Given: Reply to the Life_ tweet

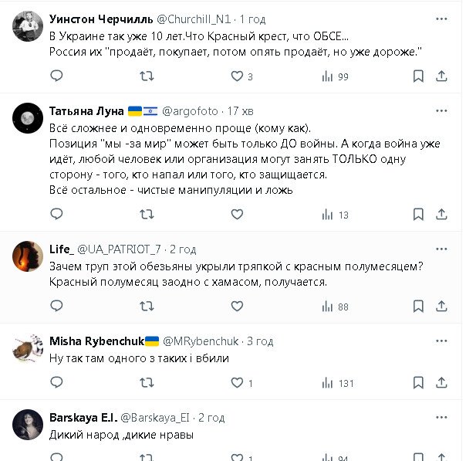Looking at the screenshot, I should click(56, 307).
